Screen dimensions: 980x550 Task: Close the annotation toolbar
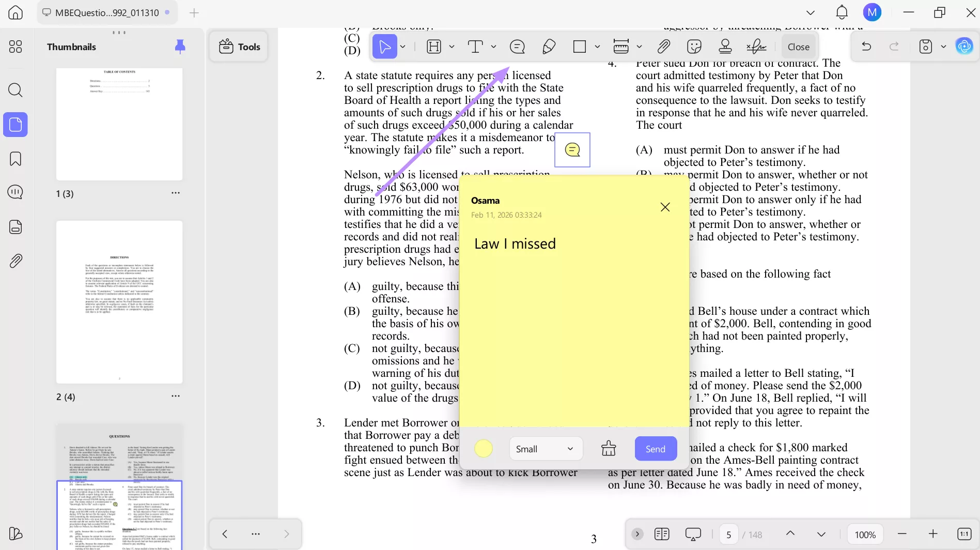[x=798, y=46]
